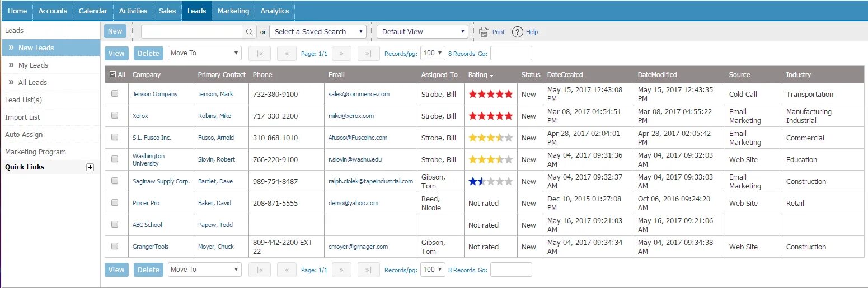Open Marketing Program in sidebar
The height and width of the screenshot is (288, 868).
coord(35,152)
